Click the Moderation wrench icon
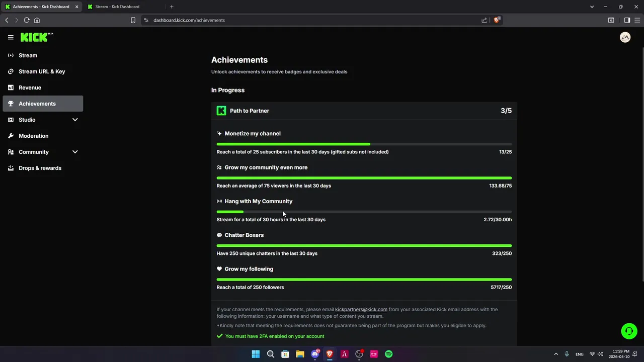This screenshot has width=644, height=362. pos(11,136)
